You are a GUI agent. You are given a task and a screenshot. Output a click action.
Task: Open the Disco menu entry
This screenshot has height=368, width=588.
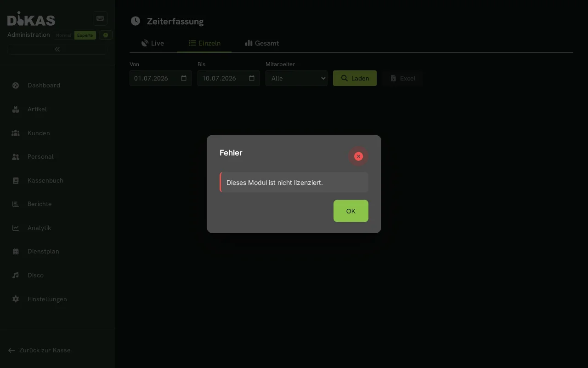57,276
